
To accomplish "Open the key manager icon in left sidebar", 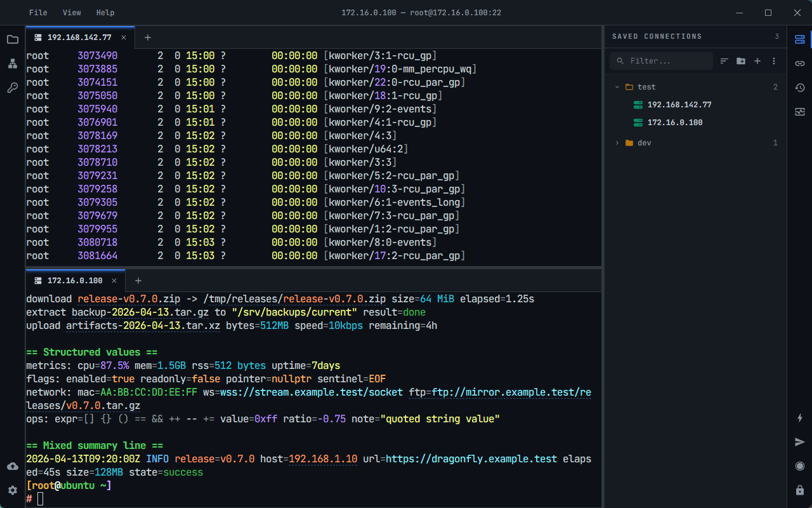I will 13,88.
